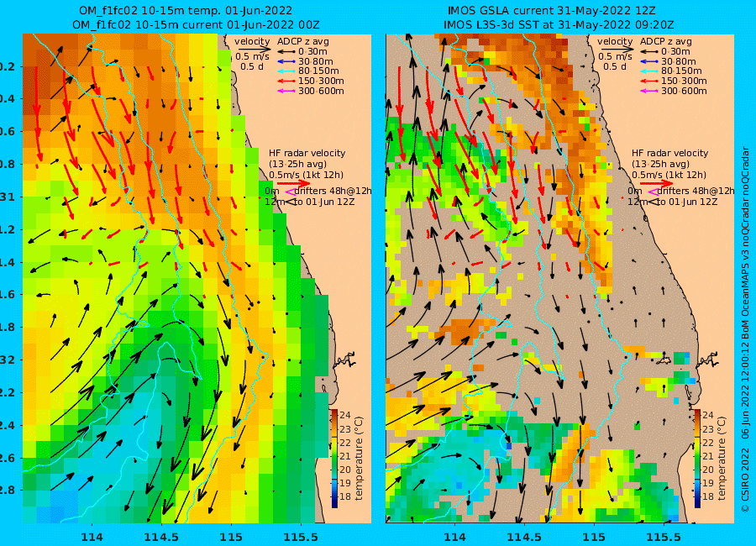
Task: Click the blue 30-80m ADCP arrow in left map legend
Action: tap(286, 61)
